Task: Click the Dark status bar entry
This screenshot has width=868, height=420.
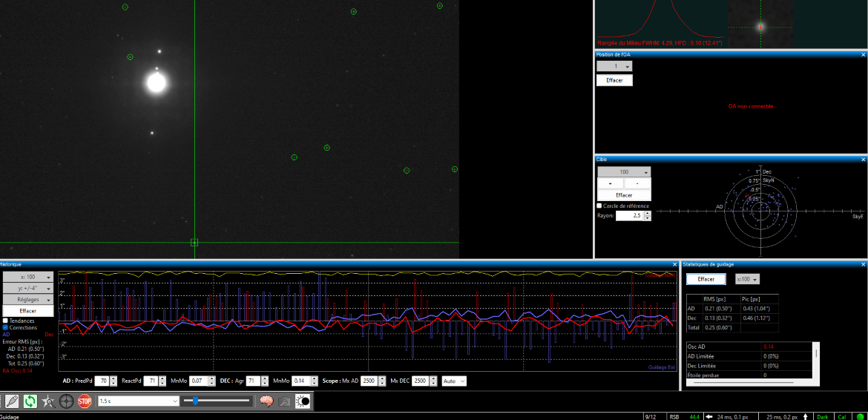Action: pyautogui.click(x=823, y=417)
